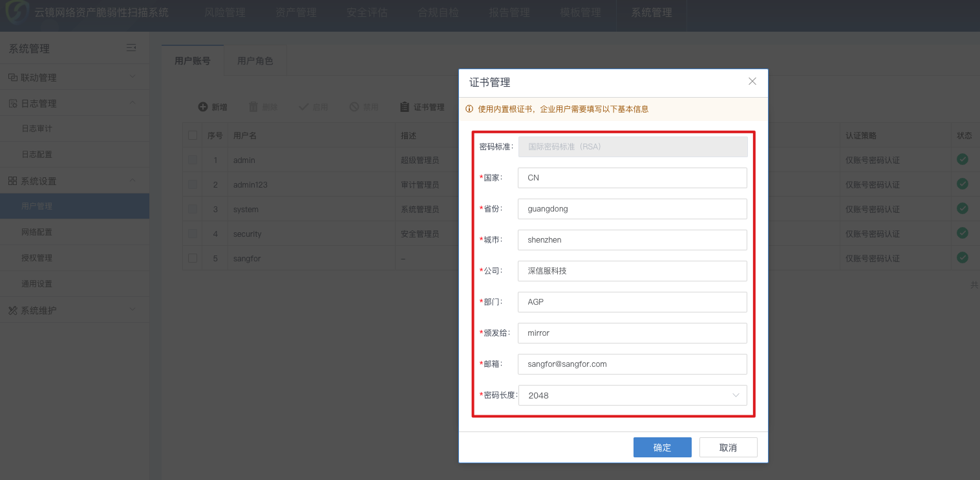
Task: Collapse the 系统设置 chevron
Action: (x=133, y=180)
